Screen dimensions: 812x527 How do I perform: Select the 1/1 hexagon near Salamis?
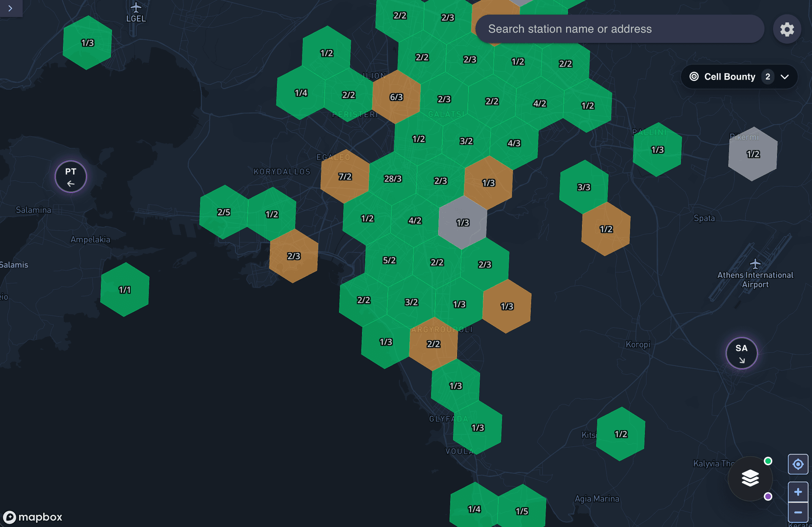click(125, 290)
